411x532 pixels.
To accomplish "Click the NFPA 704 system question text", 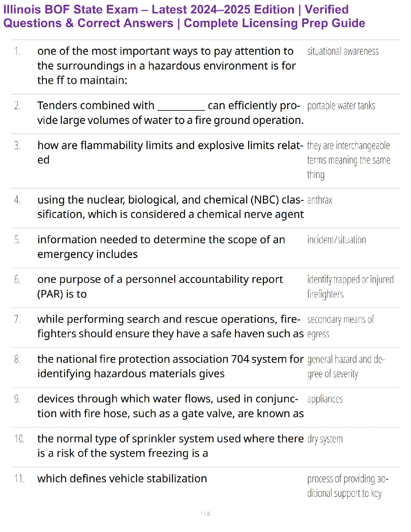I will point(170,366).
